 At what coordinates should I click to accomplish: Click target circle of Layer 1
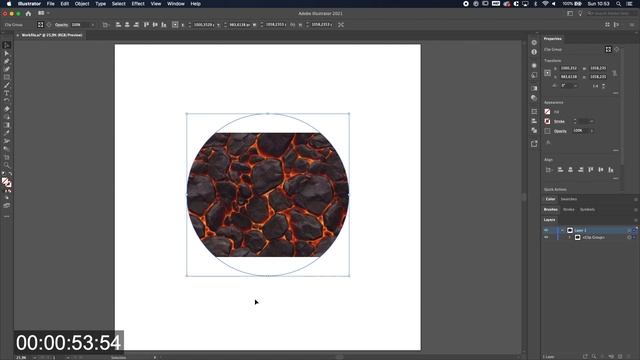point(629,230)
